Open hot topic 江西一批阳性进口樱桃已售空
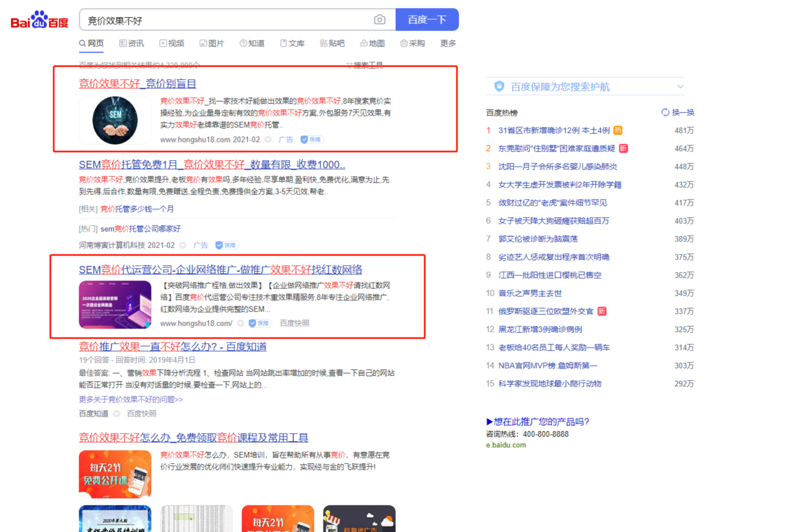Viewport: 798px width, 532px height. (x=550, y=275)
